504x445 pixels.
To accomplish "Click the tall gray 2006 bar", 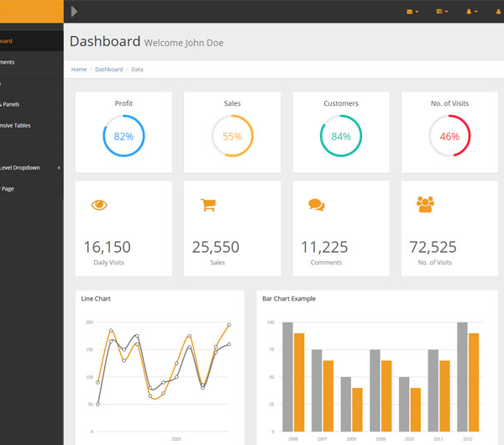I will [287, 376].
